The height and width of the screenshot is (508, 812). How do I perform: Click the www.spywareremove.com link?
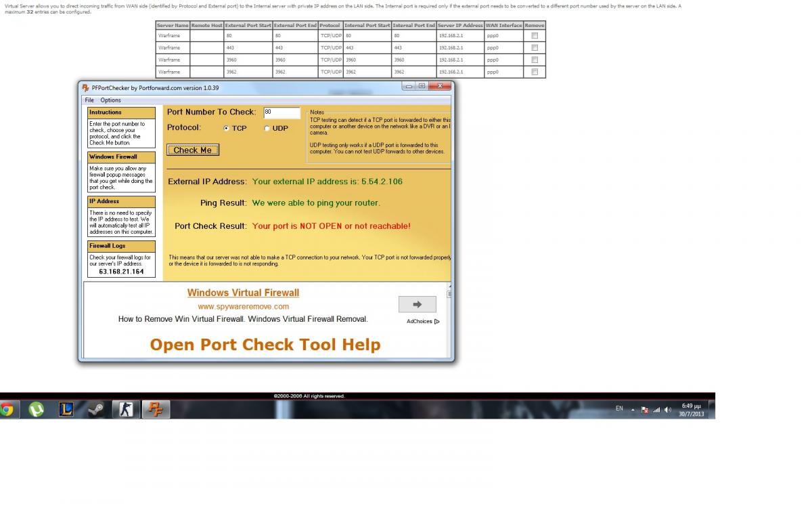coord(243,307)
